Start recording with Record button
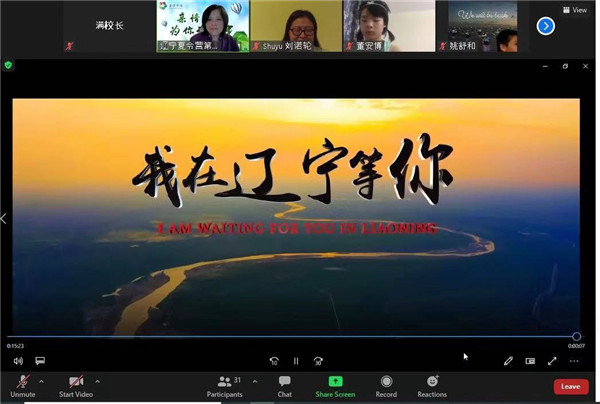600x404 pixels. point(386,386)
